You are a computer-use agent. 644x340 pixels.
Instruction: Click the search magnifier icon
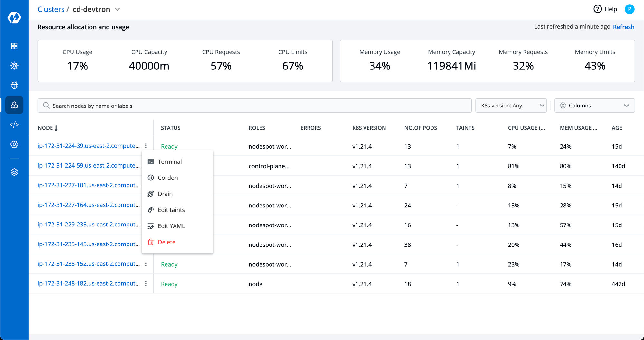[46, 106]
